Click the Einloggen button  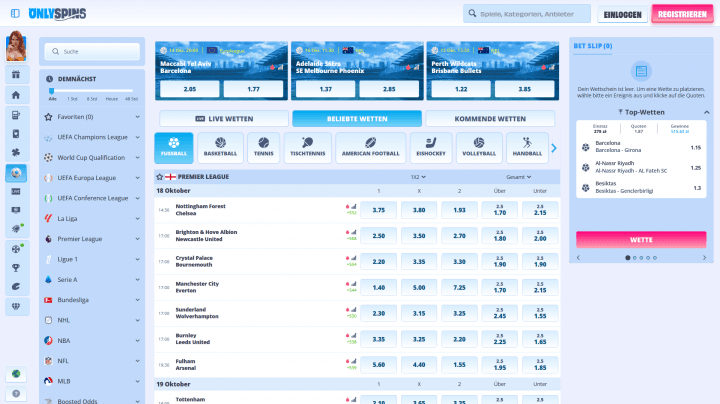621,14
